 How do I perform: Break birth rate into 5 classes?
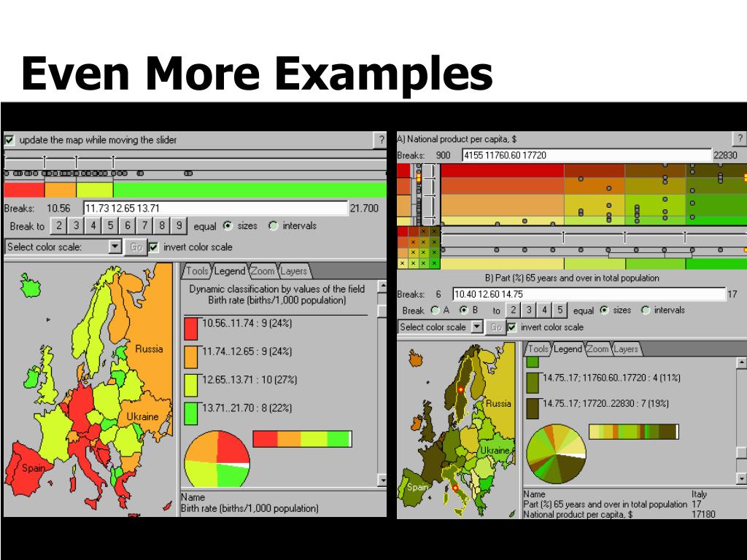click(110, 225)
